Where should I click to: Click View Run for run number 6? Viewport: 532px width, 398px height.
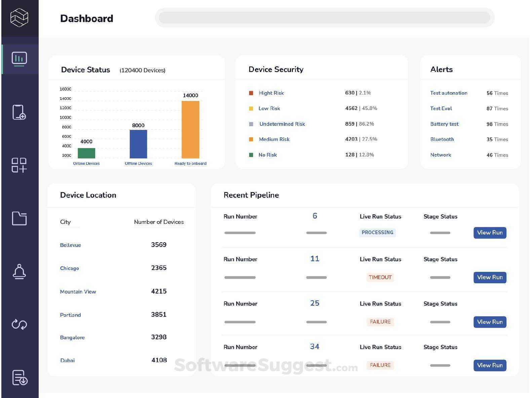490,233
